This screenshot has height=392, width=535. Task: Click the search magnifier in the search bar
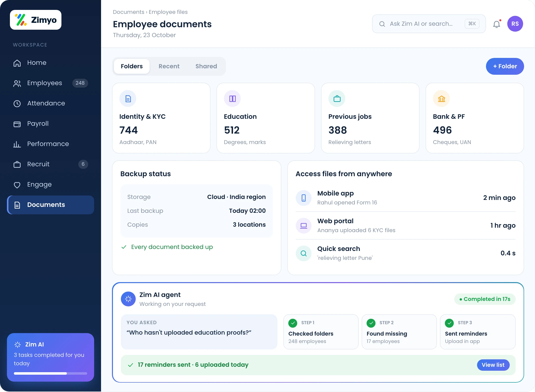382,24
